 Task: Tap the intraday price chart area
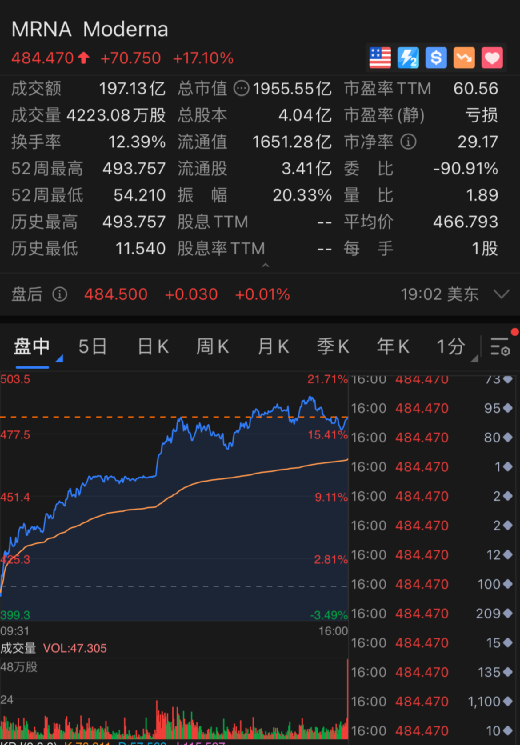click(x=174, y=497)
